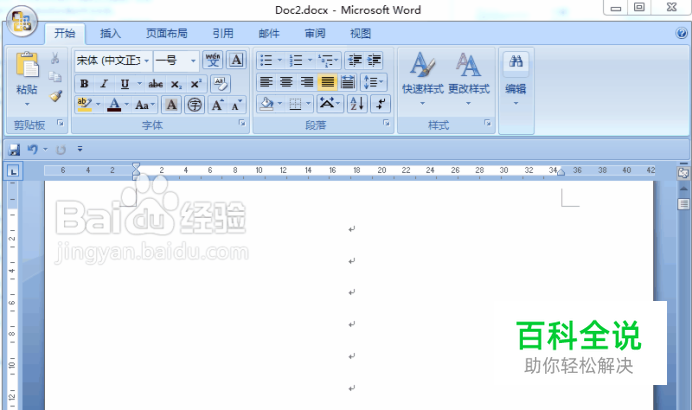Image resolution: width=692 pixels, height=410 pixels.
Task: Open the 引用 tab
Action: point(223,34)
